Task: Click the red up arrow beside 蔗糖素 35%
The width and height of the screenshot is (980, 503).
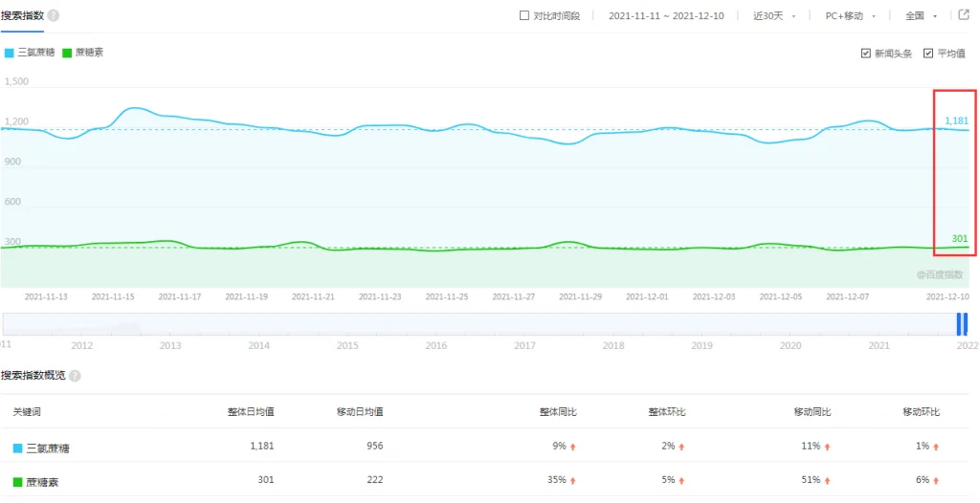Action: coord(573,480)
